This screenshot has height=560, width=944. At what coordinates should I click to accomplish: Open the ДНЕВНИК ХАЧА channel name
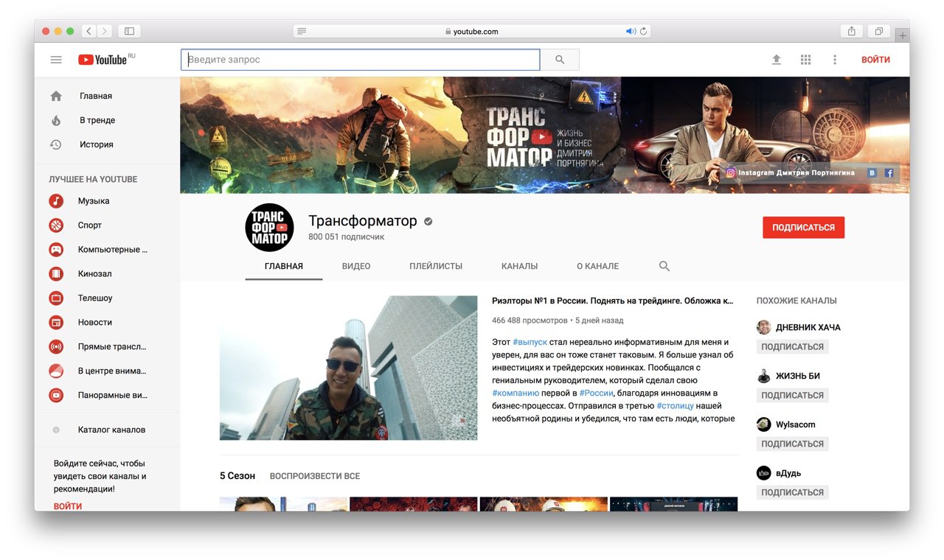click(x=808, y=327)
